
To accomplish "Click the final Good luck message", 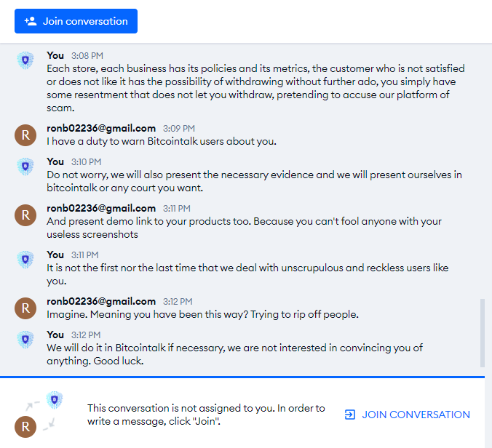I will [234, 354].
